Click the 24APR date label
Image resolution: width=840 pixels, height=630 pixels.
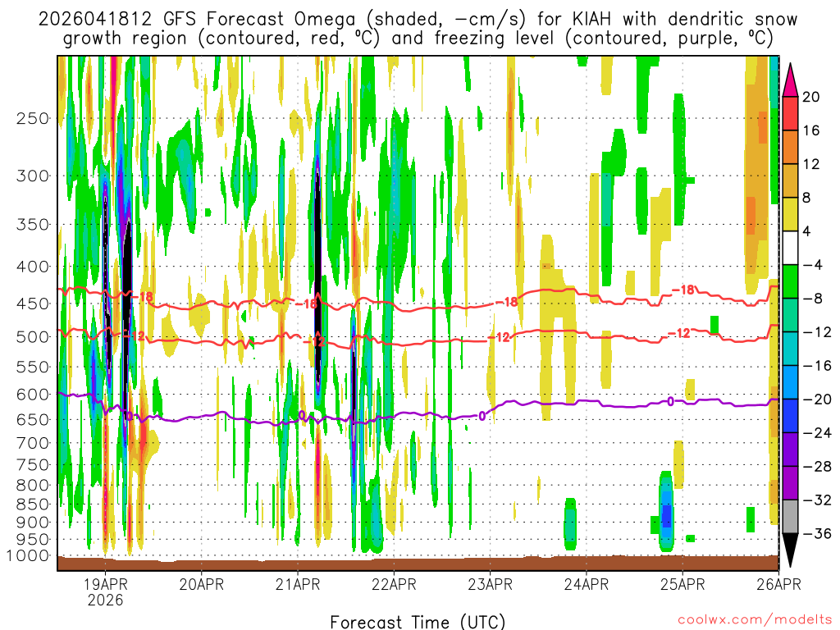(x=586, y=584)
